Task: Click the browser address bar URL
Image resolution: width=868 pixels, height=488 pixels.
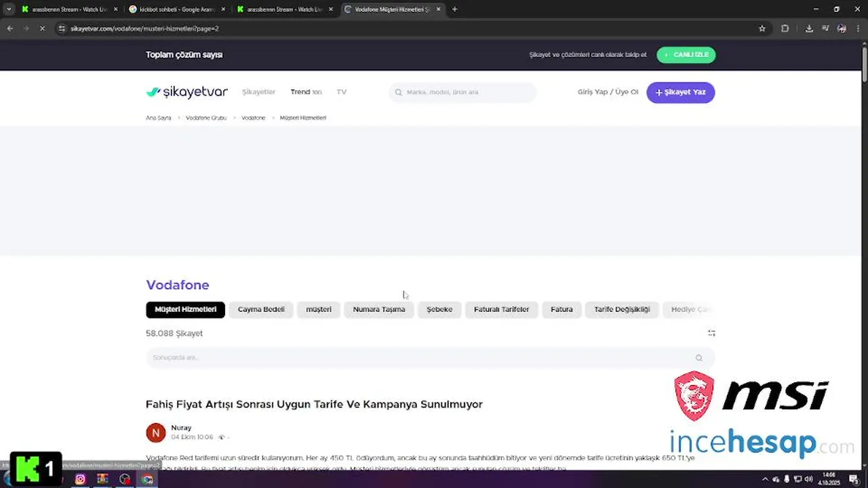Action: click(x=144, y=28)
